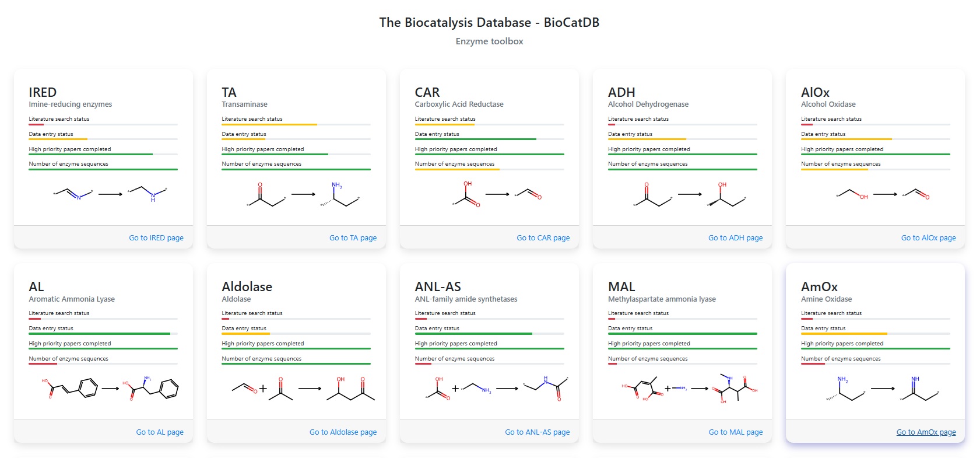The height and width of the screenshot is (458, 980).
Task: Click the ADH ketone-to-alcohol reaction image
Action: (x=690, y=195)
